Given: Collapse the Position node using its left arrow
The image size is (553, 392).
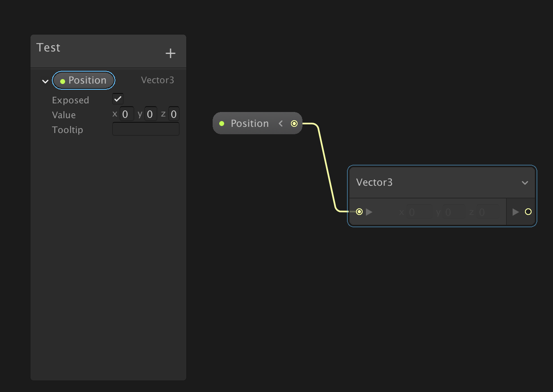Looking at the screenshot, I should (281, 124).
